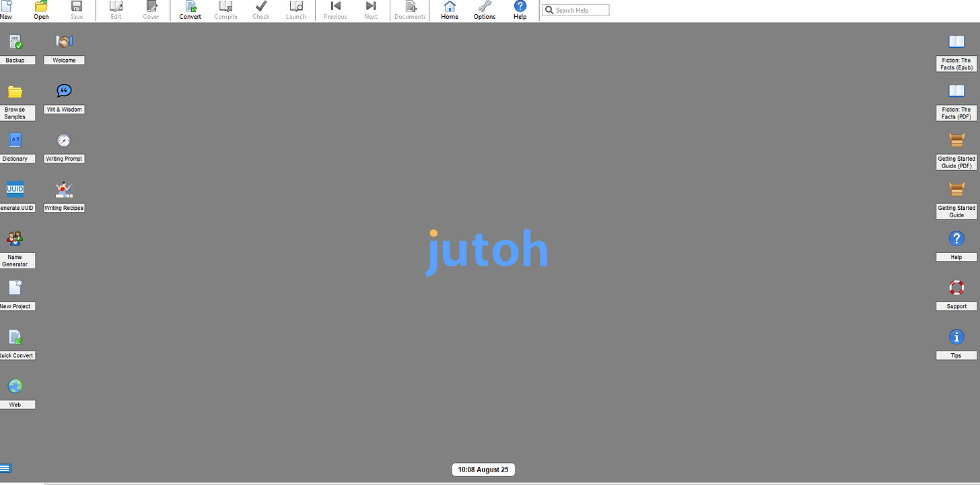
Task: Open Browse Samples folder icon
Action: click(x=15, y=91)
